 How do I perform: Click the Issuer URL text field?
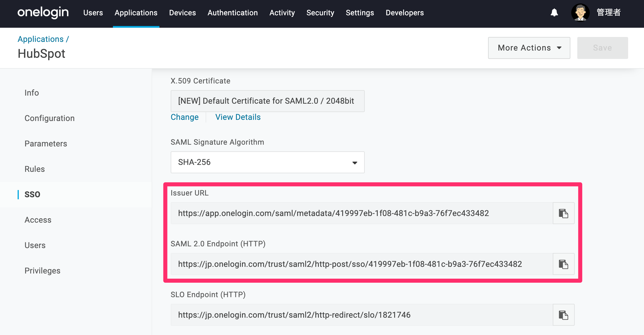(x=362, y=213)
